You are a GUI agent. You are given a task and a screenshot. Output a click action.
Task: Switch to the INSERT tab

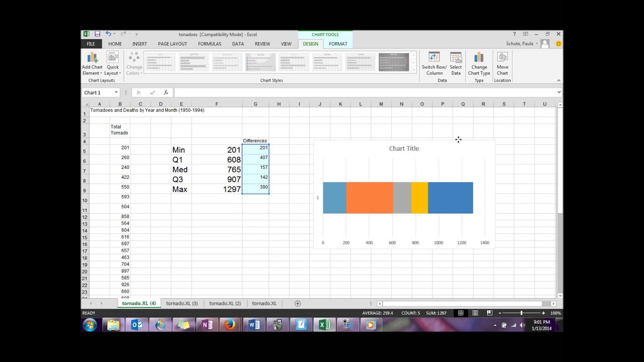click(x=140, y=44)
